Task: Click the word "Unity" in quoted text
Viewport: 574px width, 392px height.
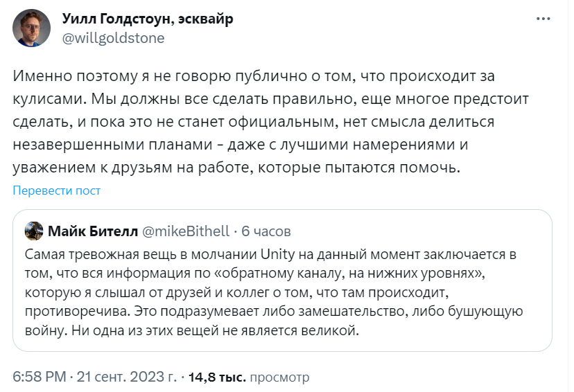Action: (277, 254)
